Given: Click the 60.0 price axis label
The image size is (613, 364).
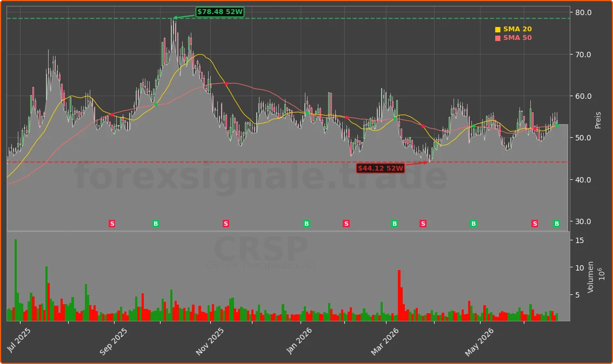Looking at the screenshot, I should [583, 96].
